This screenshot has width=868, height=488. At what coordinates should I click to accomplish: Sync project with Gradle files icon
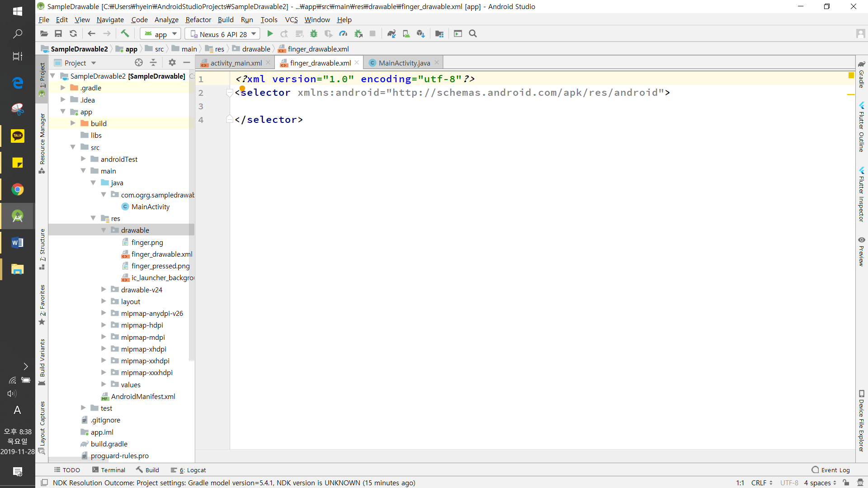click(392, 34)
